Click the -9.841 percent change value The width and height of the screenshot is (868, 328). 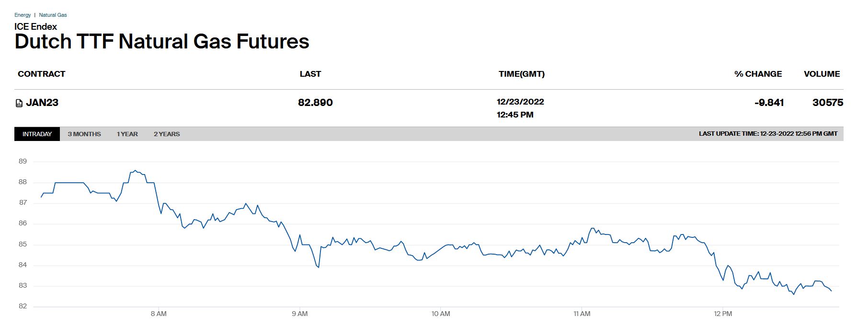pos(769,103)
